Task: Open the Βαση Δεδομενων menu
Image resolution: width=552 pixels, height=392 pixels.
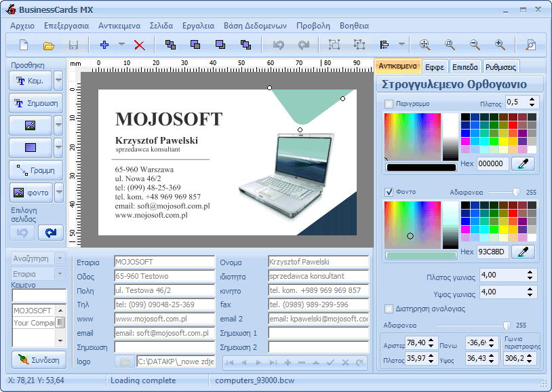Action: (255, 26)
